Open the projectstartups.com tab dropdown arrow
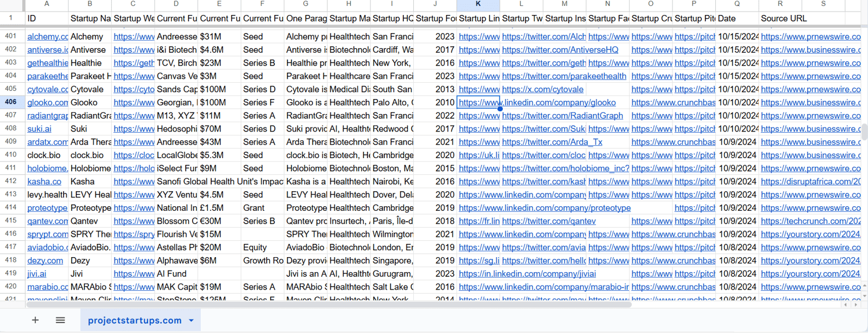 192,320
